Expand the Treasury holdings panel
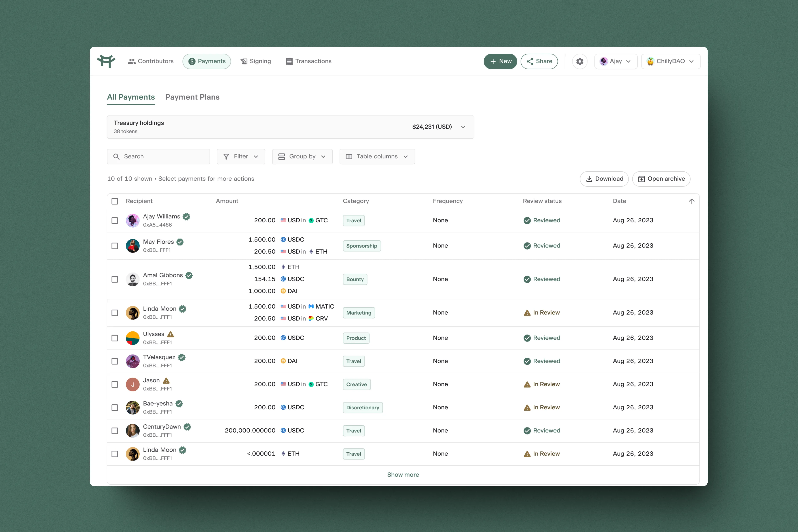 point(291,127)
